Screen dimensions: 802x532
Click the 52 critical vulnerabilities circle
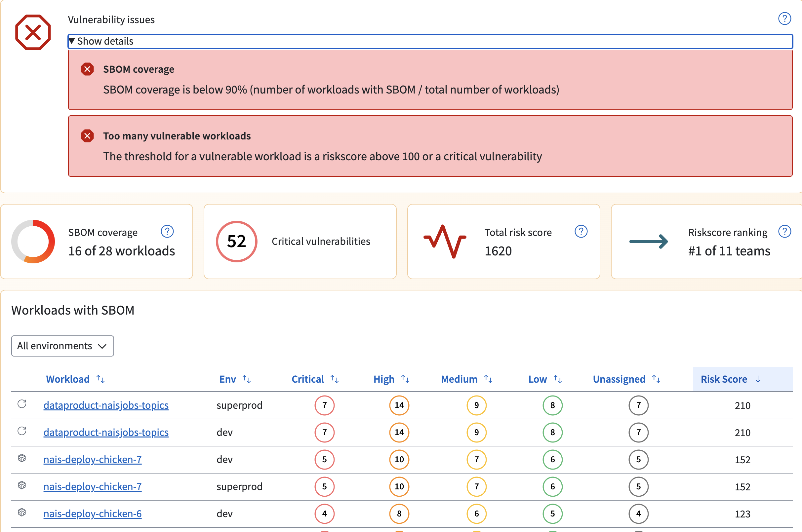pos(237,242)
